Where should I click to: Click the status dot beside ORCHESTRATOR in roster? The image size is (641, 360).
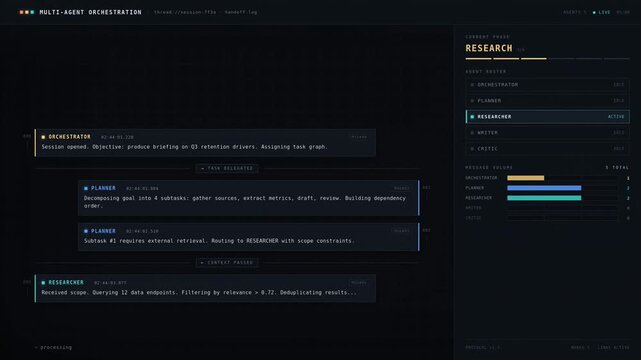coord(472,85)
